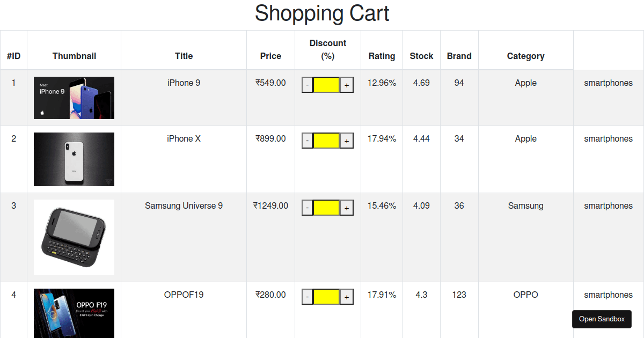Click the OPPO F19 thumbnail image

[74, 313]
